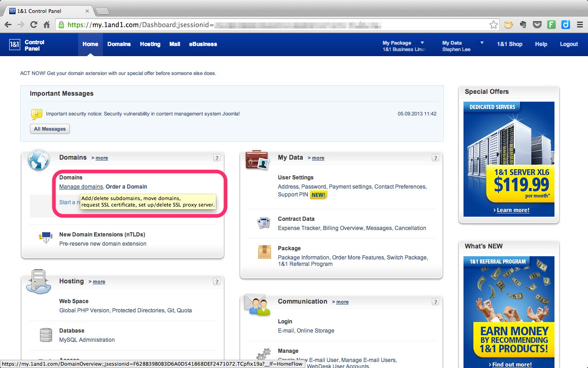Open the Switch Package link
The height and width of the screenshot is (368, 588).
pos(407,258)
